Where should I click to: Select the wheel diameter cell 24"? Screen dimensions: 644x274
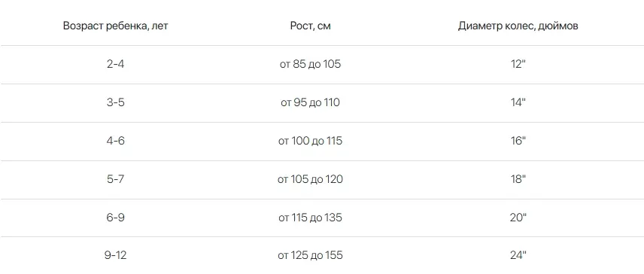[518, 255]
